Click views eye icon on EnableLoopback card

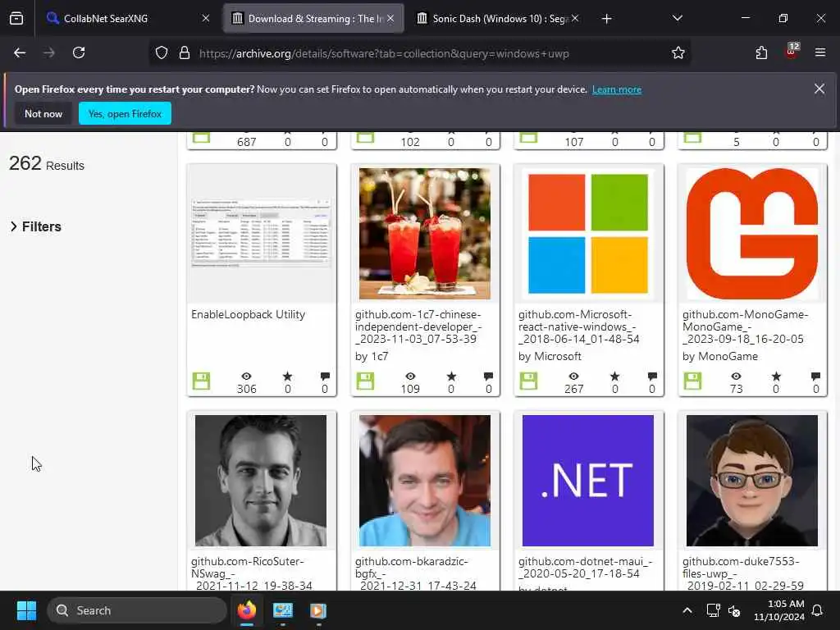(x=246, y=376)
